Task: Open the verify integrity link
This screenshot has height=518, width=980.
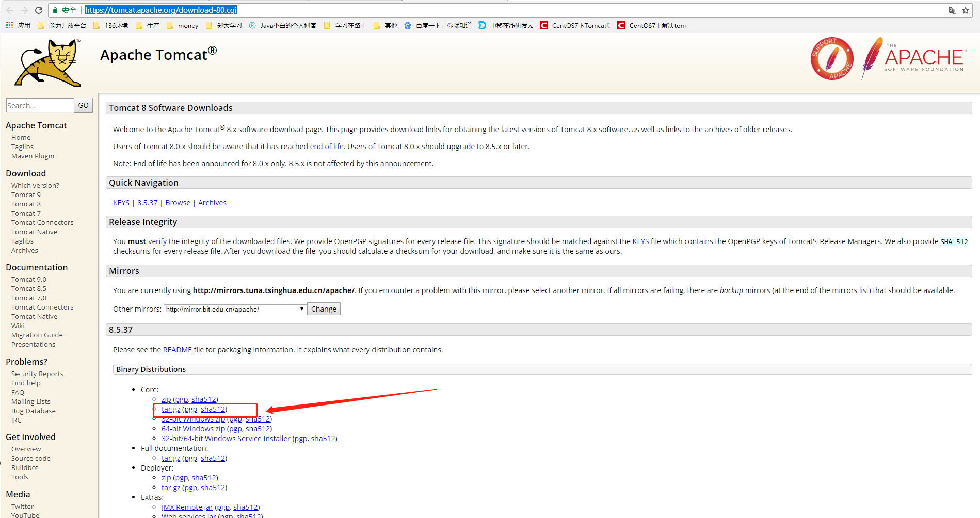Action: pos(157,241)
